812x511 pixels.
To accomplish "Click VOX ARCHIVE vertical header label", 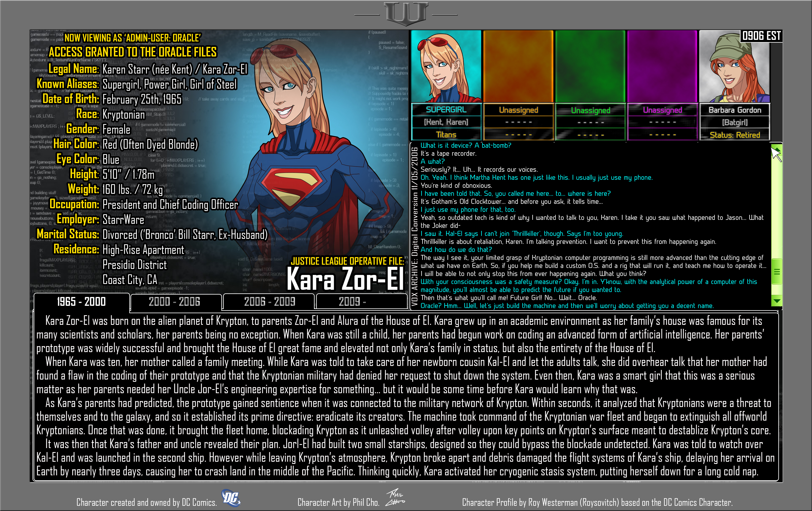I will 414,226.
